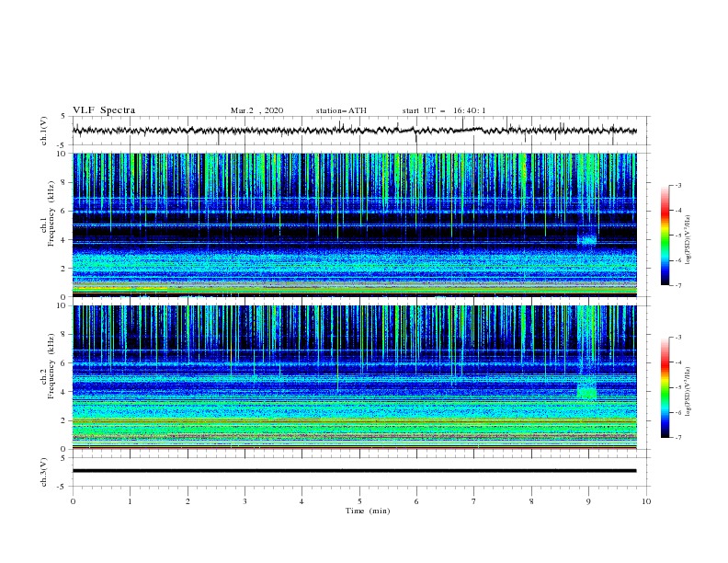Click the 'ch.3(V)' axis label
This screenshot has width=728, height=563.
(x=44, y=472)
